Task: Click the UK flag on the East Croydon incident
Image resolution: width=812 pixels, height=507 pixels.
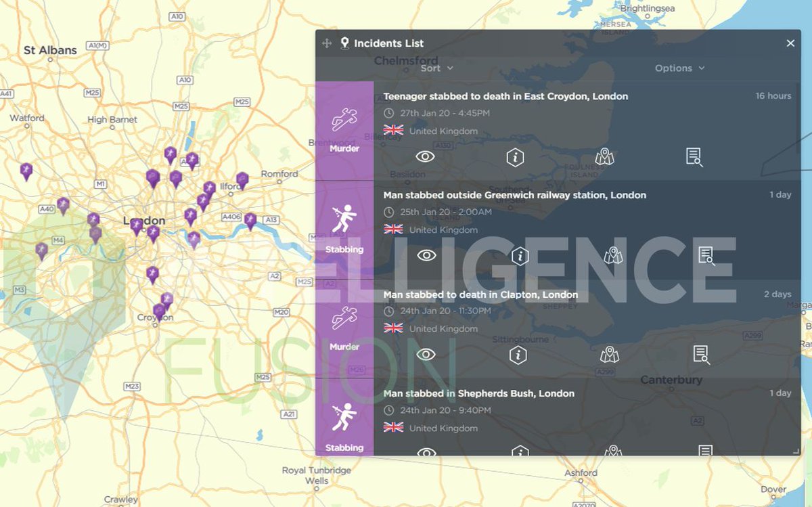Action: (x=393, y=131)
